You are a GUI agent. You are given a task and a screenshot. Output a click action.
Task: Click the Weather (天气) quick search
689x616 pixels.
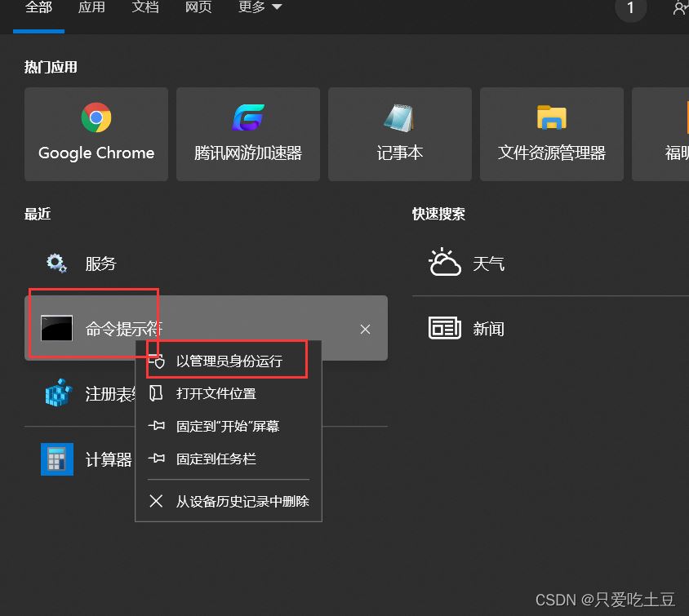pos(488,264)
